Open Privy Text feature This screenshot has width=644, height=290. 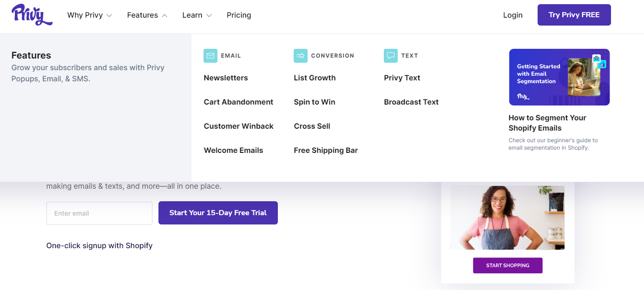click(402, 78)
